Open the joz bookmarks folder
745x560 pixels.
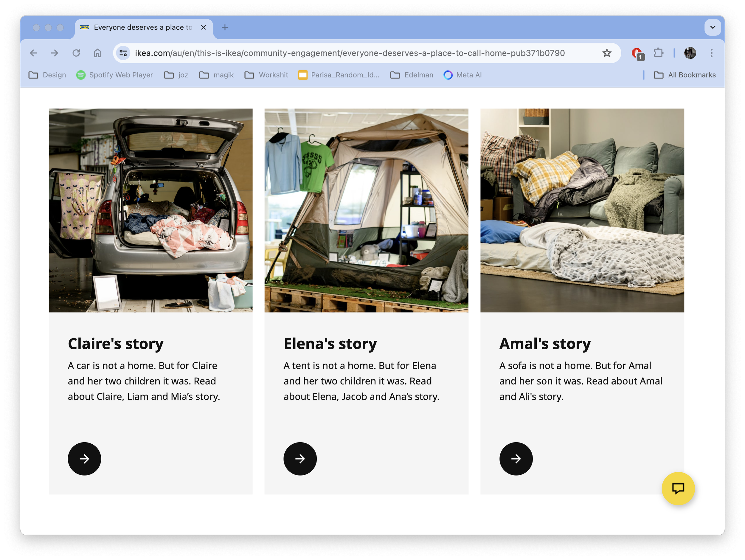[x=176, y=75]
